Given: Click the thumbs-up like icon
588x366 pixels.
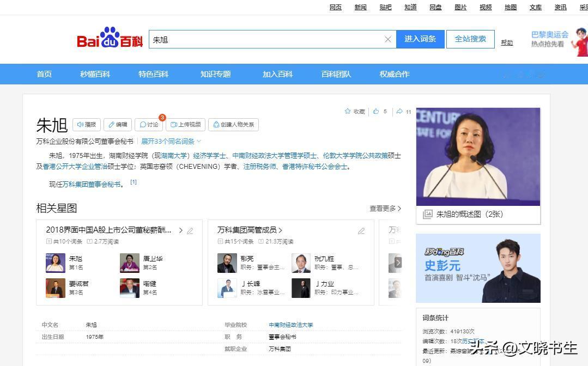Looking at the screenshot, I should 376,111.
